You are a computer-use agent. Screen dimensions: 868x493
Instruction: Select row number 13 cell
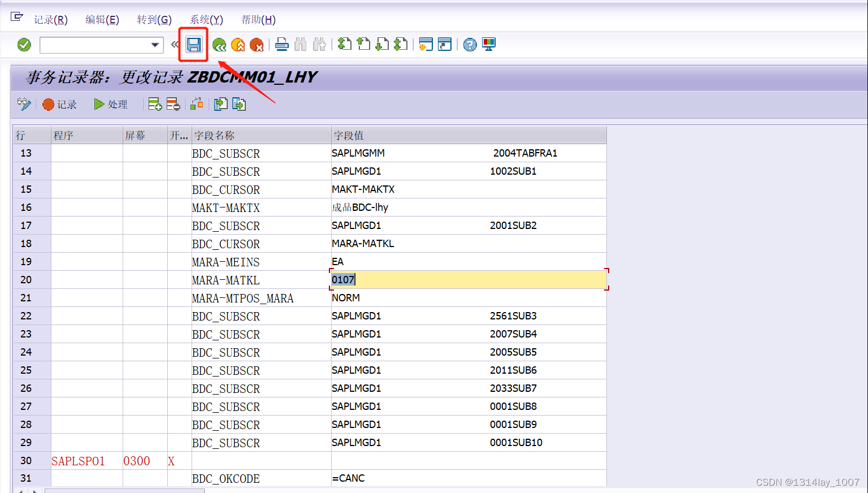click(x=32, y=153)
